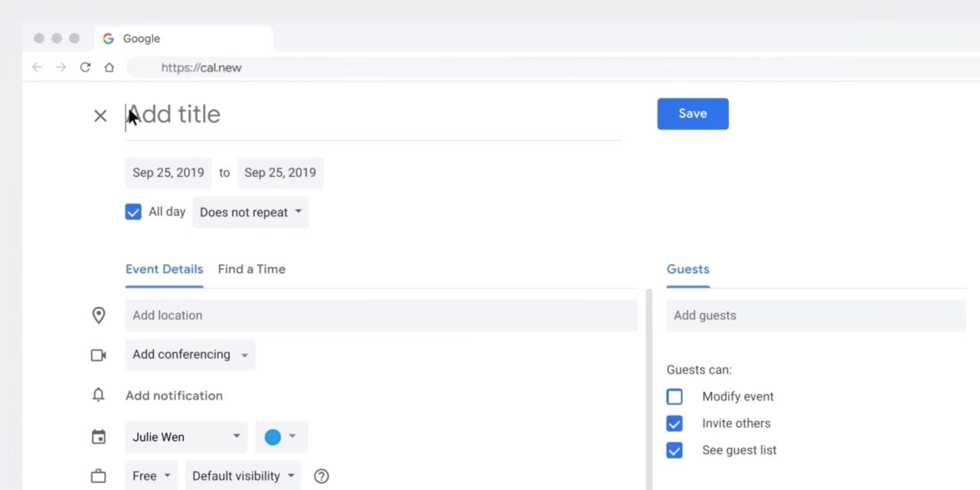This screenshot has height=490, width=980.
Task: Click the notification bell icon
Action: click(x=99, y=395)
